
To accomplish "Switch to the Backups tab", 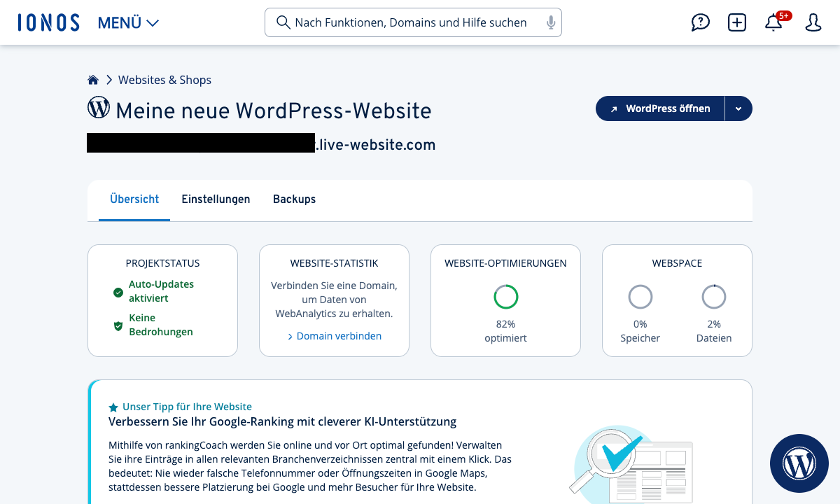I will 294,199.
